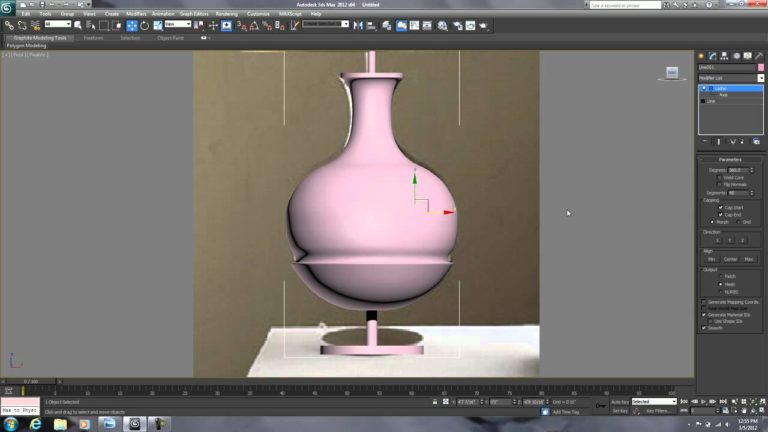Select the Rotate tool in main toolbar
The height and width of the screenshot is (432, 768).
tap(145, 25)
